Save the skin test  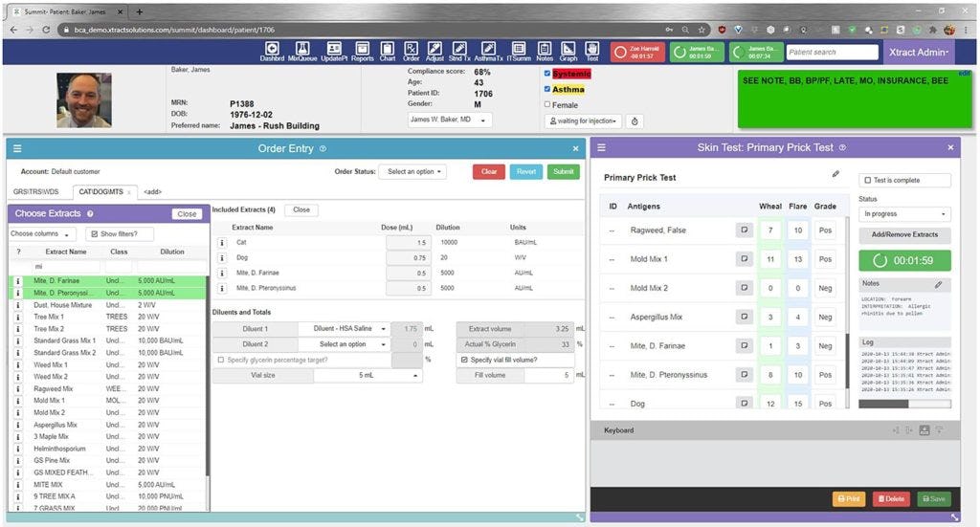(x=934, y=499)
